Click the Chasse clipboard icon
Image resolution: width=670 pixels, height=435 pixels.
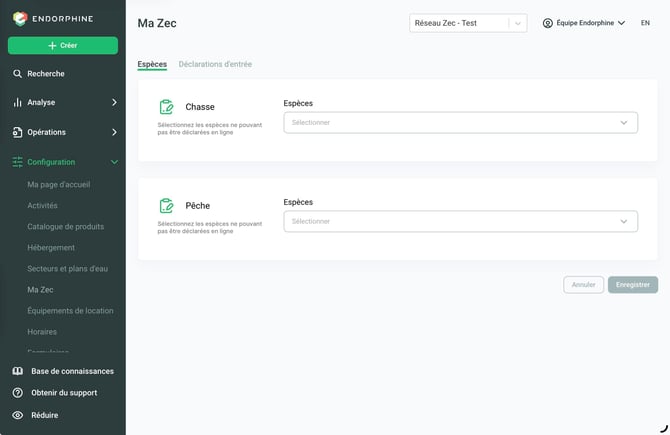[x=166, y=107]
